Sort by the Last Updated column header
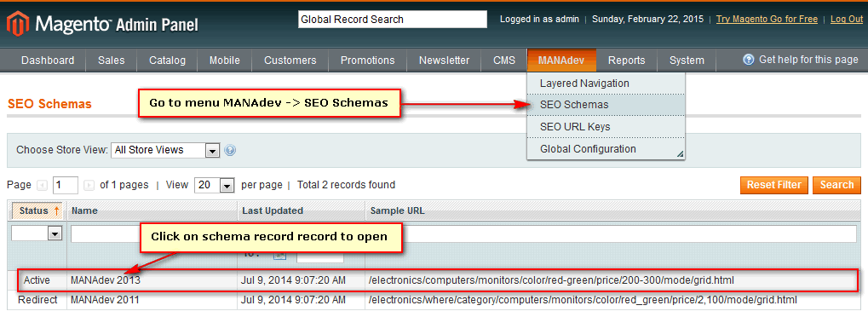This screenshot has width=868, height=317. 302,210
